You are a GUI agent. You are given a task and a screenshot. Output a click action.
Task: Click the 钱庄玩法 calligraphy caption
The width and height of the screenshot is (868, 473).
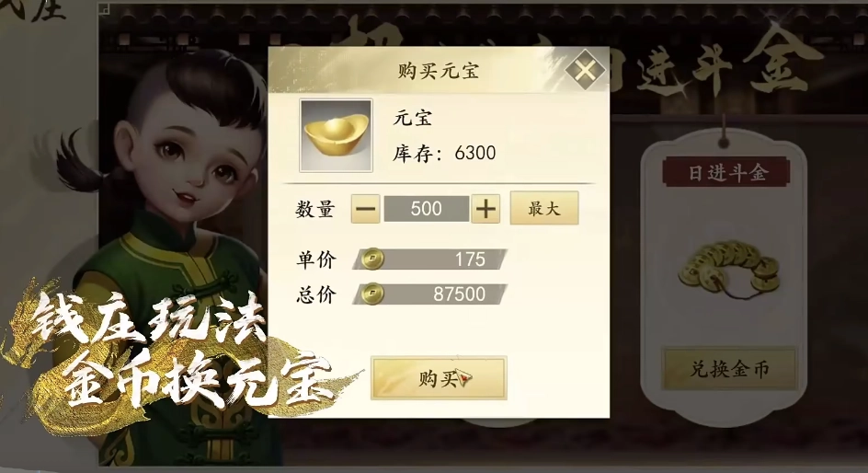148,319
